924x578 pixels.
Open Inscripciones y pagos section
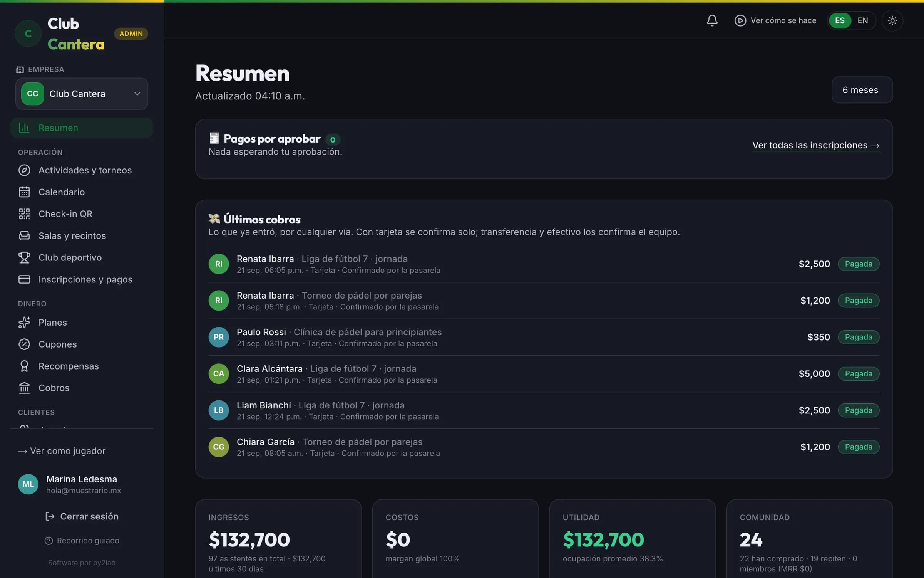coord(82,279)
